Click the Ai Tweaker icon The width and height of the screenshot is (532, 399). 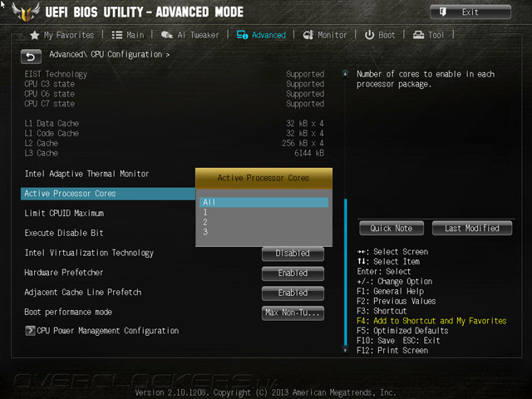tap(166, 35)
